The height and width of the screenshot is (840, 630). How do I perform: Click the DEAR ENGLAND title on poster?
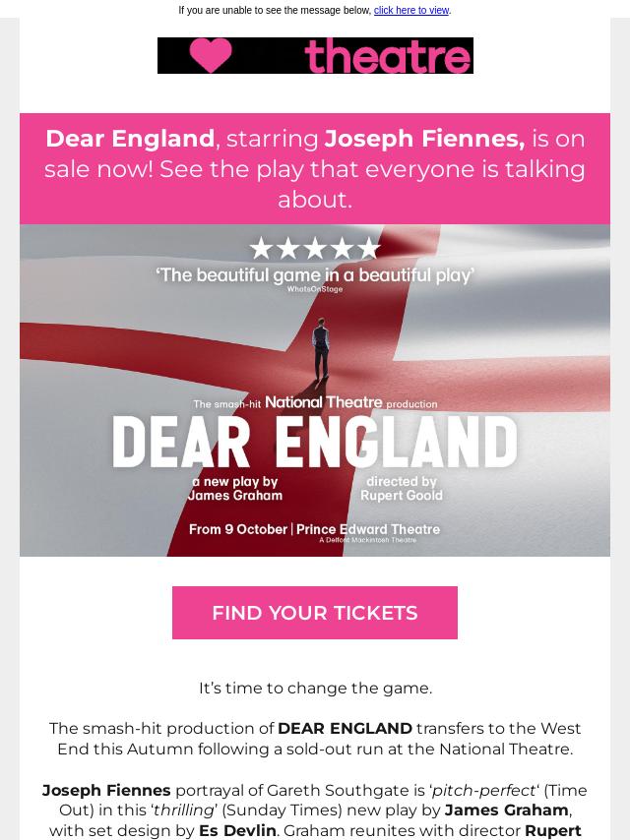[315, 443]
